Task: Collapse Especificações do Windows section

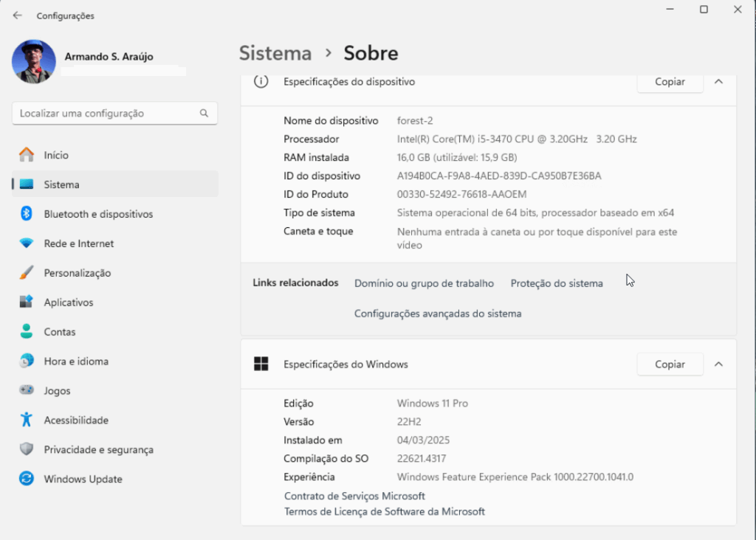Action: tap(718, 364)
